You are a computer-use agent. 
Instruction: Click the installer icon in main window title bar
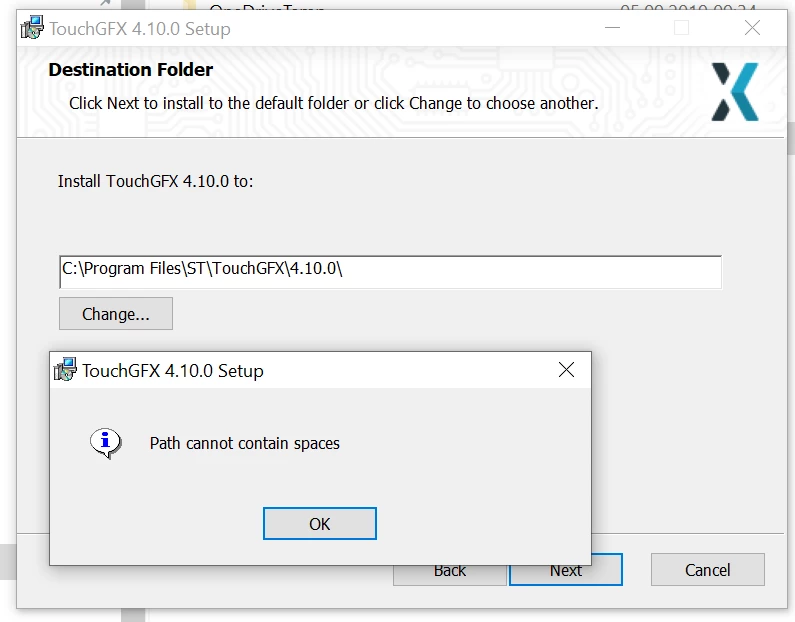32,28
